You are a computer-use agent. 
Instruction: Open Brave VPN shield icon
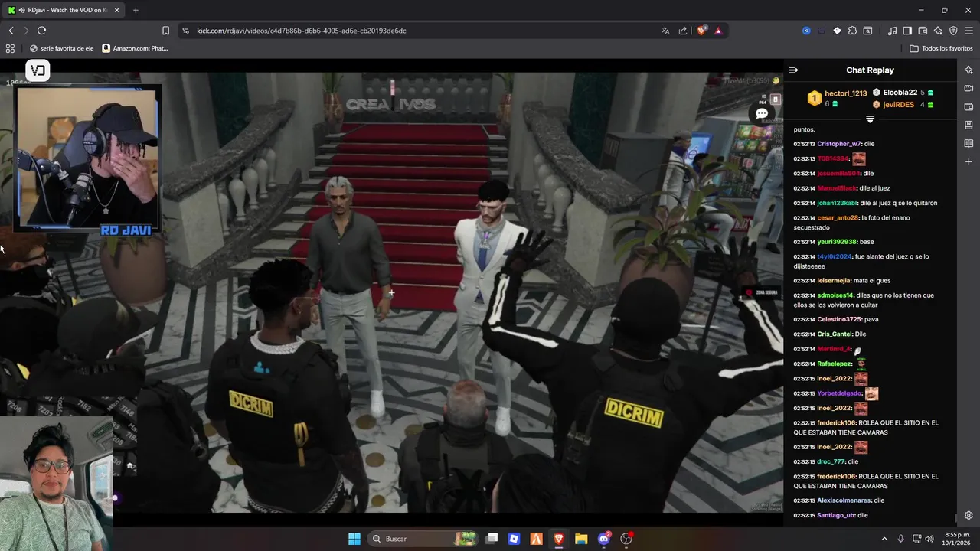(953, 31)
